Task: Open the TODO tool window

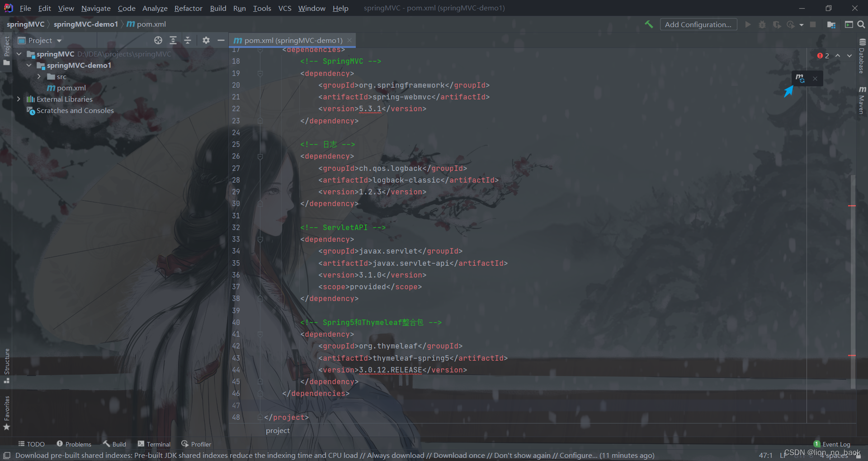Action: (x=31, y=444)
